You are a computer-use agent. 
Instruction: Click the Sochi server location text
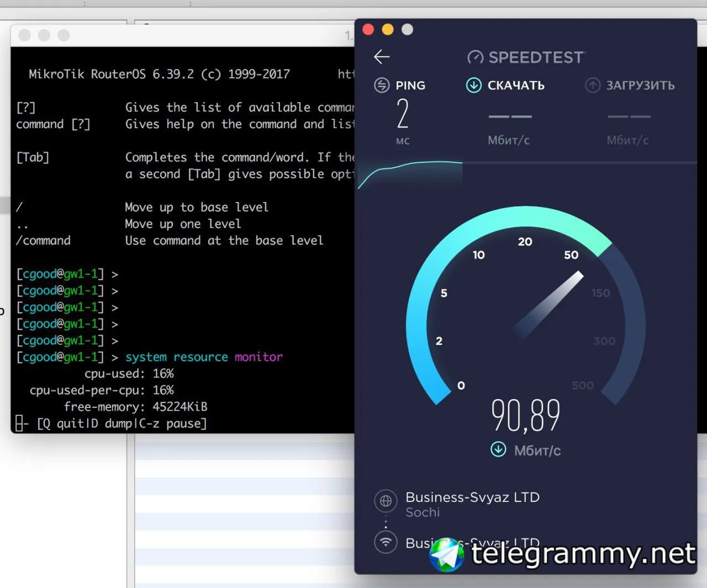tap(423, 512)
